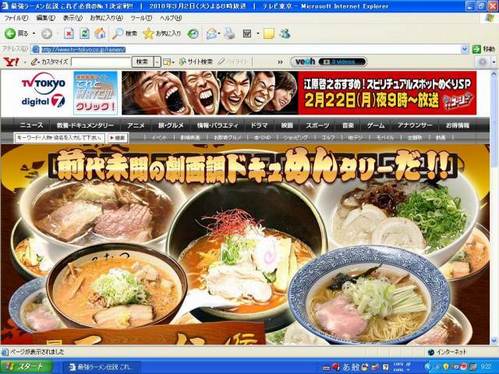499x374 pixels.
Task: Click the greyed Forward arrow button
Action: [47, 33]
